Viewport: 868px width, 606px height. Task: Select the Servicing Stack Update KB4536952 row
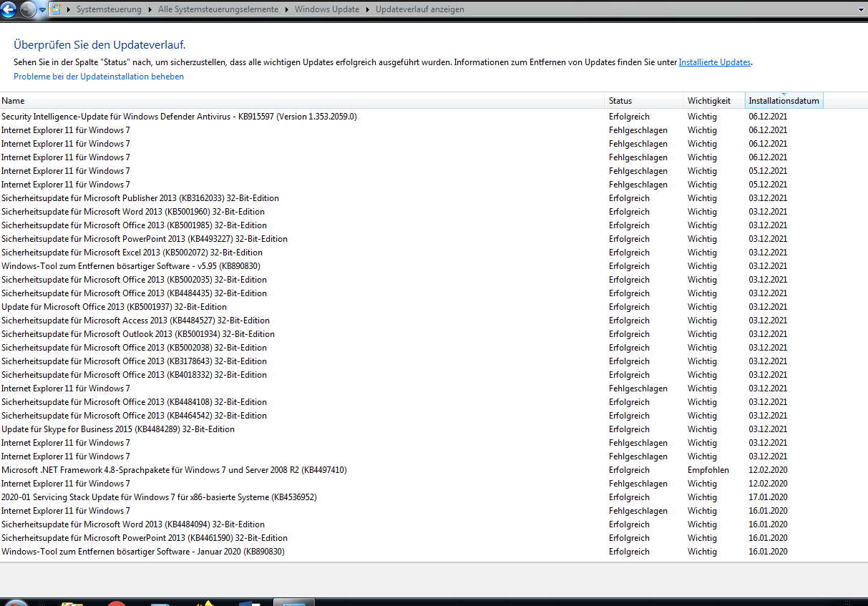point(434,497)
